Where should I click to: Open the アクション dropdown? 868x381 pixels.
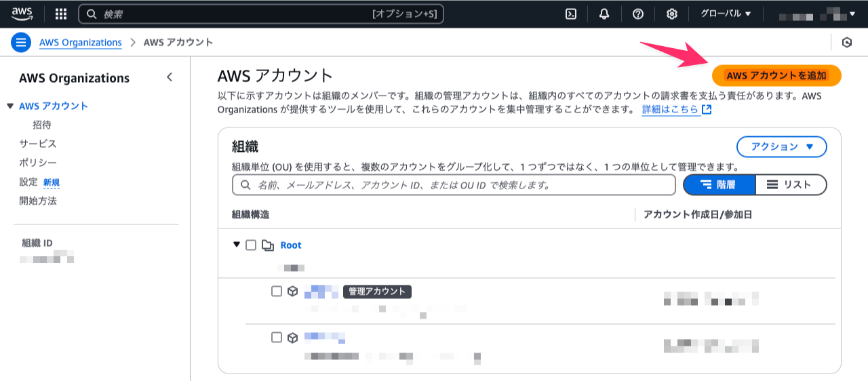pos(782,146)
